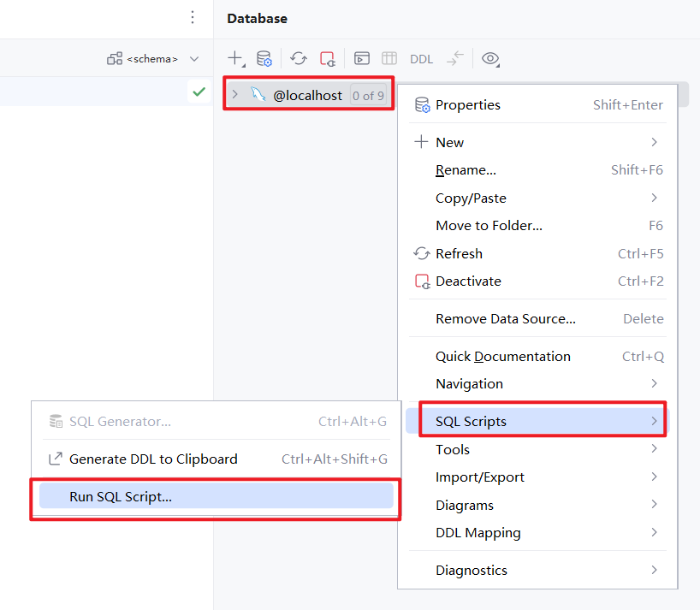Select Remove Data Source... option
Screen dimensions: 700x610
(505, 318)
